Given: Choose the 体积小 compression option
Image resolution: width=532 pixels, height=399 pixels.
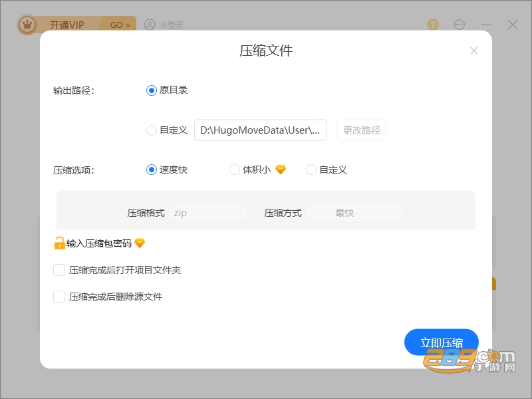Looking at the screenshot, I should 235,170.
